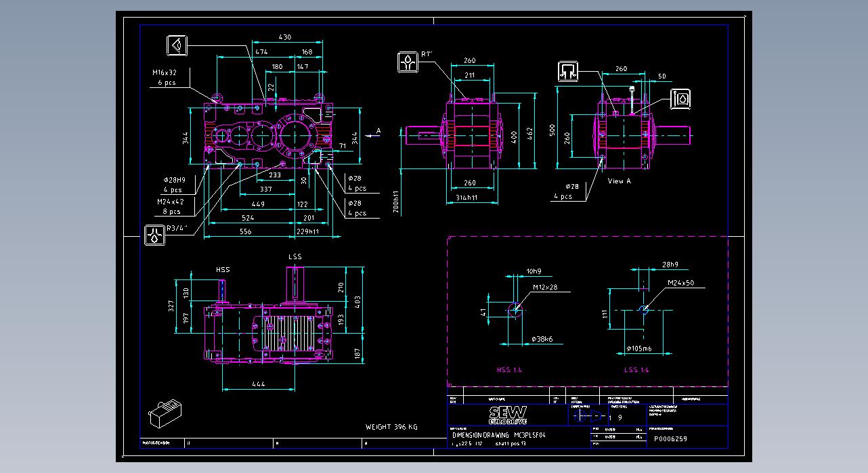
Task: Select the projection method symbol in title block
Action: click(x=586, y=416)
